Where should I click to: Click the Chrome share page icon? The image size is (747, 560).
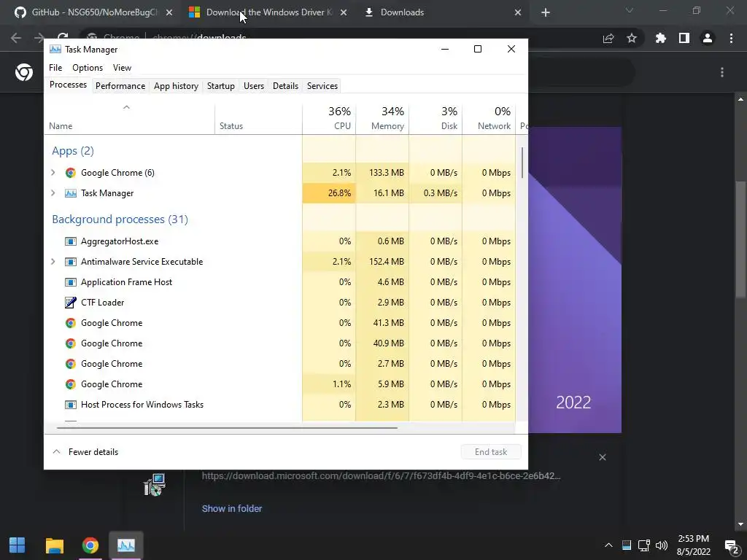tap(608, 38)
